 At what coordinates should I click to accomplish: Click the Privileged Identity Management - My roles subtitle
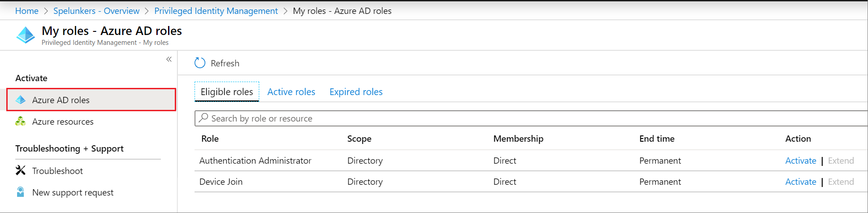click(105, 43)
